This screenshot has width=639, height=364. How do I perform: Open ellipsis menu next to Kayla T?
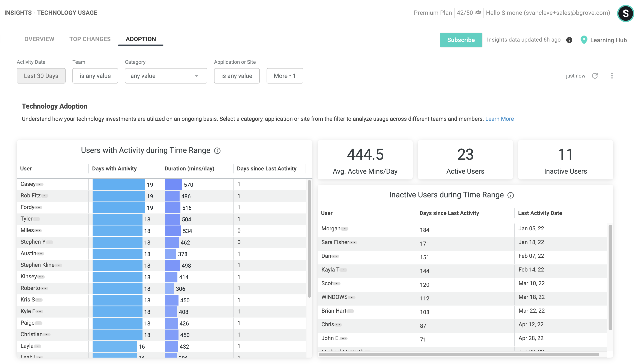(343, 270)
